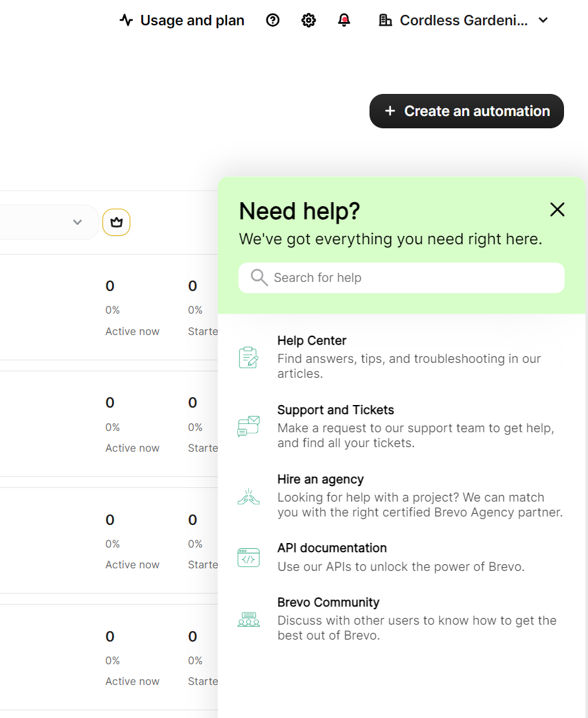Click the company building icon near Cordless Gardening
This screenshot has height=718, width=588.
[x=385, y=20]
